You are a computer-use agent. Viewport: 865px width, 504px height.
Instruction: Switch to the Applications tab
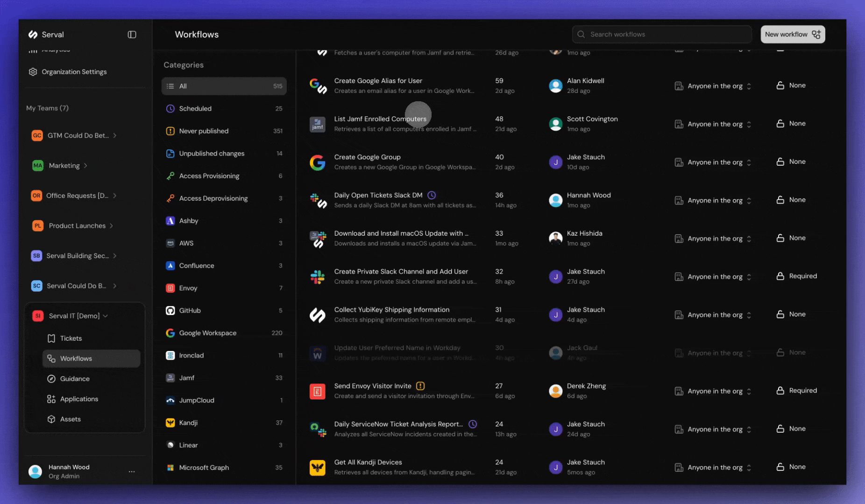[79, 399]
